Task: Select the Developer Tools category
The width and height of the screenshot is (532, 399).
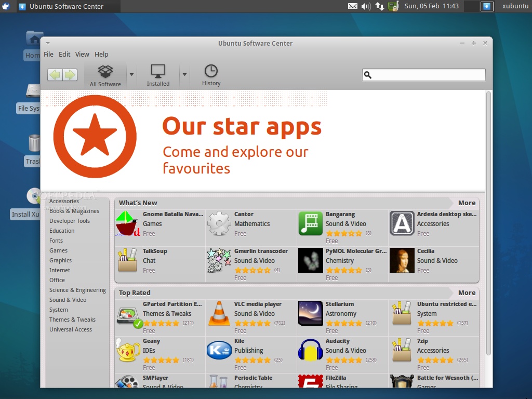Action: point(70,221)
